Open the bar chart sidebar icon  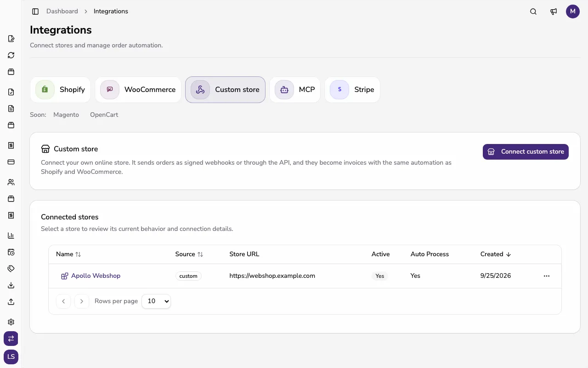11,236
